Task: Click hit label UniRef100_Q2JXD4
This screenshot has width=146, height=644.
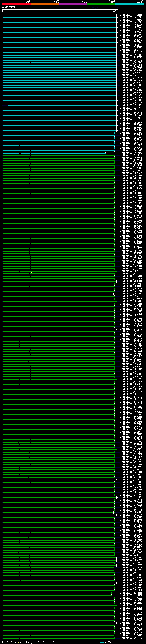Action: pyautogui.click(x=131, y=281)
